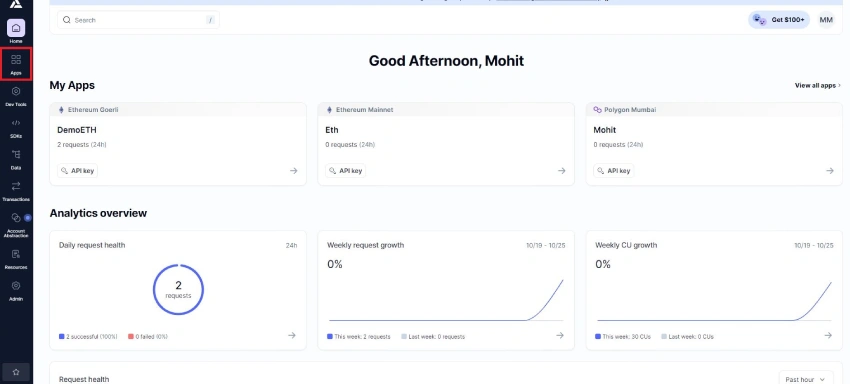This screenshot has height=384, width=850.
Task: Click the Mohit app name
Action: click(x=604, y=130)
